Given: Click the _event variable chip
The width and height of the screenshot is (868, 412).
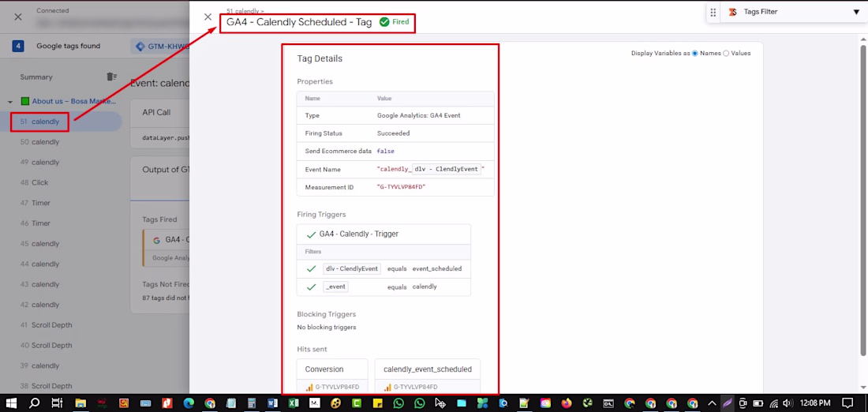Looking at the screenshot, I should pos(335,287).
